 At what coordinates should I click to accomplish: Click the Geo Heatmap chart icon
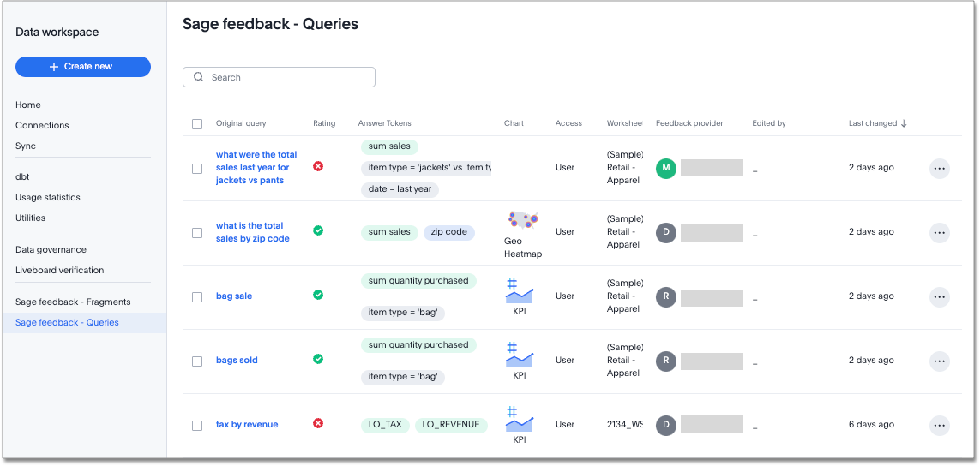pos(522,221)
